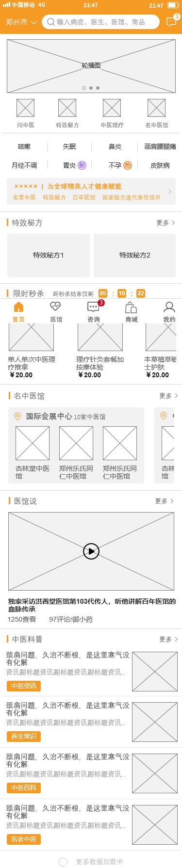Open the messages chat bubble icon

coord(171,22)
